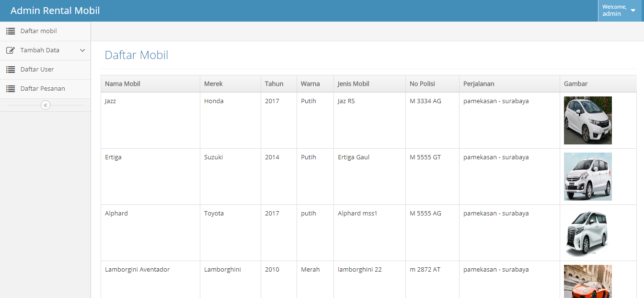The width and height of the screenshot is (644, 298).
Task: Click the Admin Rental Mobil brand title
Action: pos(55,11)
